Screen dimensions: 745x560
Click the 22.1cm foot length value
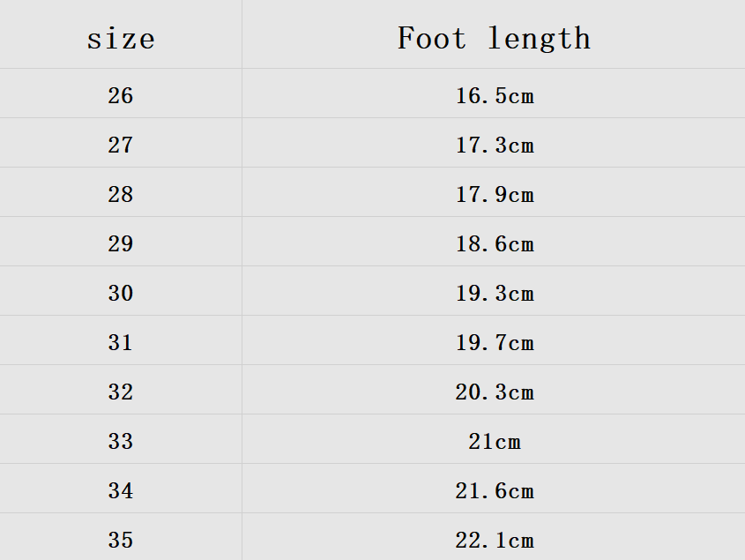coord(494,540)
